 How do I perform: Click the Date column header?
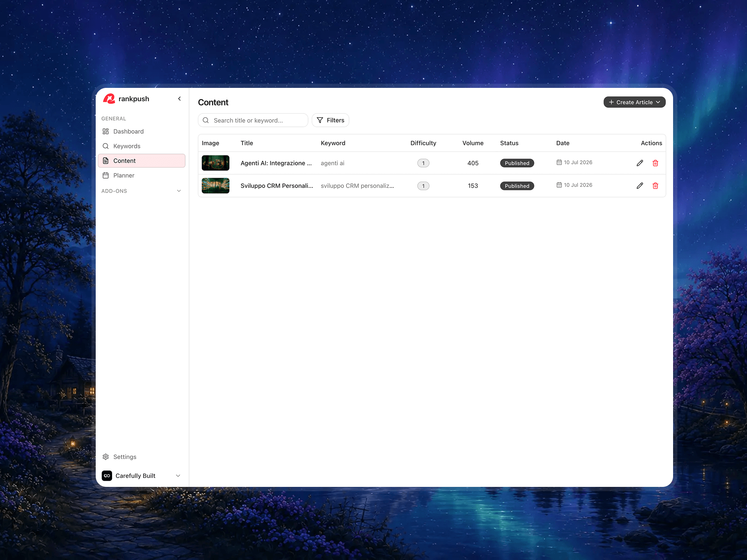563,143
